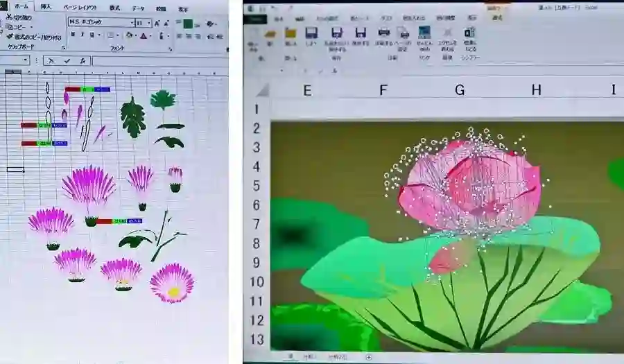Click the formula bar enter checkmark
The height and width of the screenshot is (364, 624).
click(x=67, y=61)
